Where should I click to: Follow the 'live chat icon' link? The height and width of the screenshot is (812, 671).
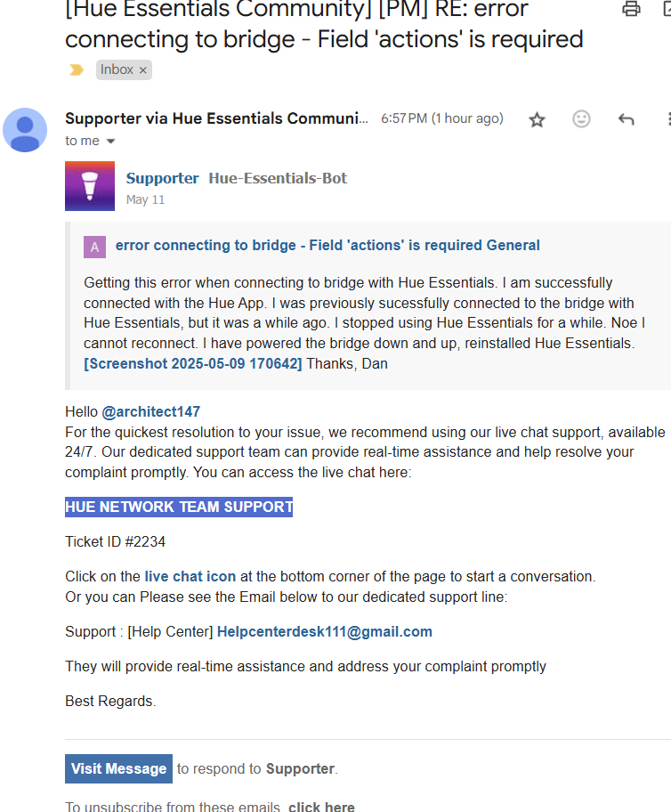[x=190, y=576]
